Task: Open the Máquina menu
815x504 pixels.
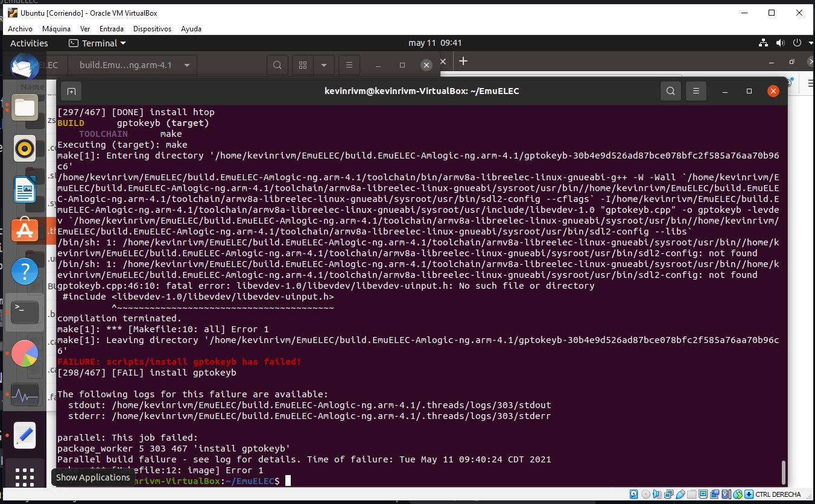Action: coord(56,28)
